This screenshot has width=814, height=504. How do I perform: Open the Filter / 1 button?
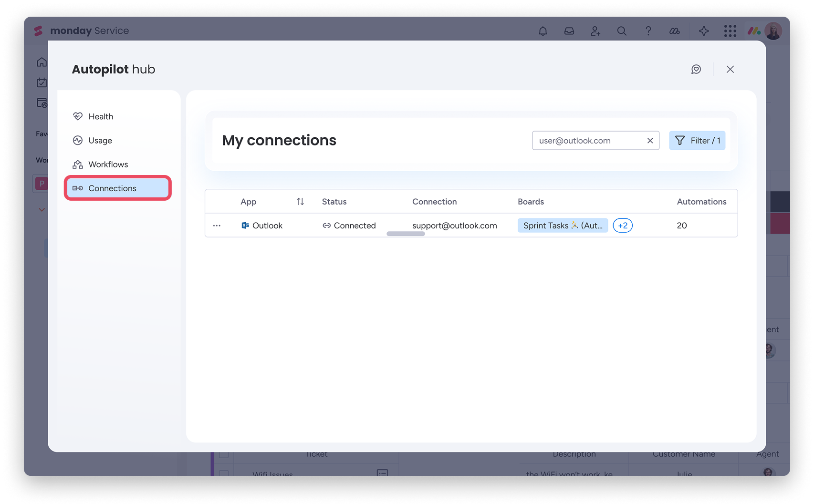[697, 141]
